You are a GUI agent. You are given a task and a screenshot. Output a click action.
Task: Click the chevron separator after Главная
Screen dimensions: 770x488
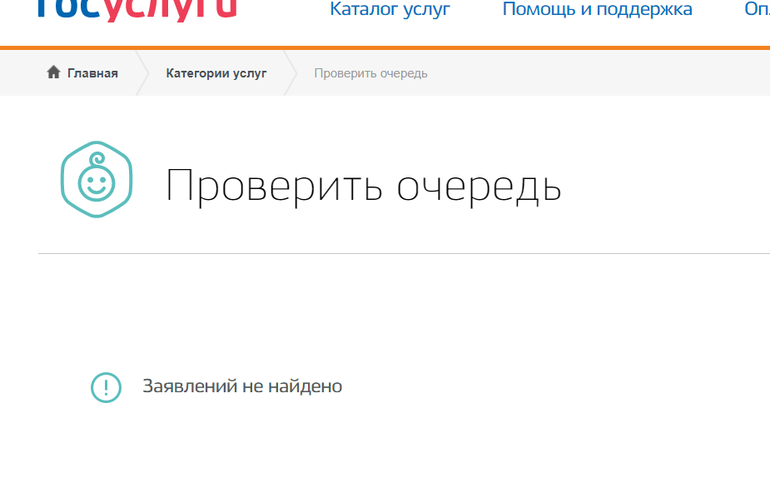click(x=141, y=73)
